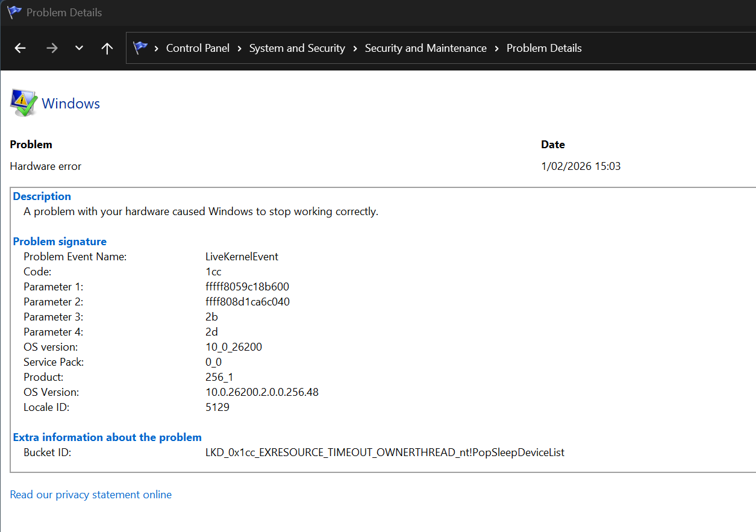
Task: Click the Description section heading
Action: click(x=42, y=196)
